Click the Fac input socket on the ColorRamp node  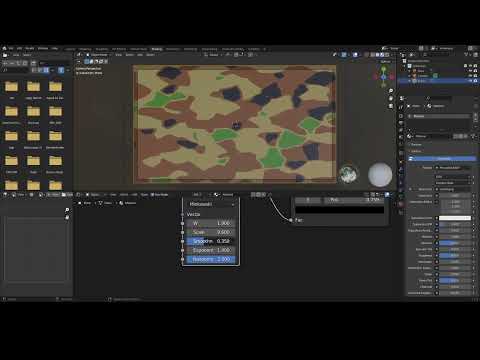291,220
